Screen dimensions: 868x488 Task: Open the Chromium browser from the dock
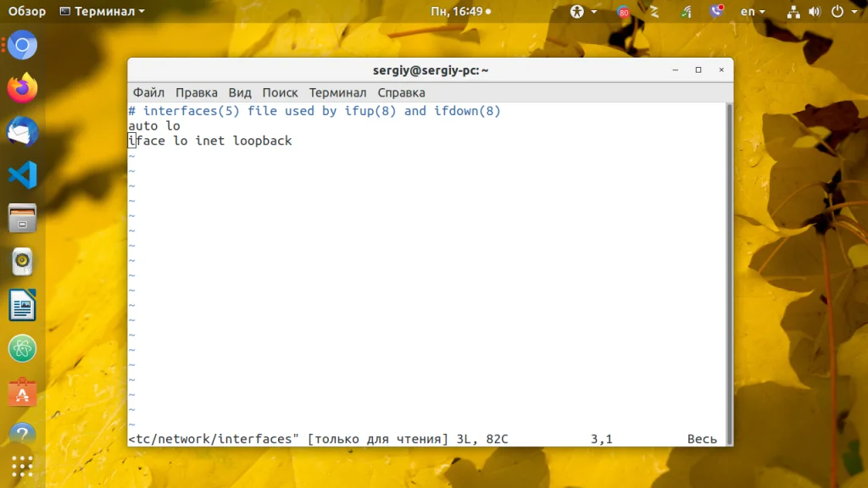[22, 45]
